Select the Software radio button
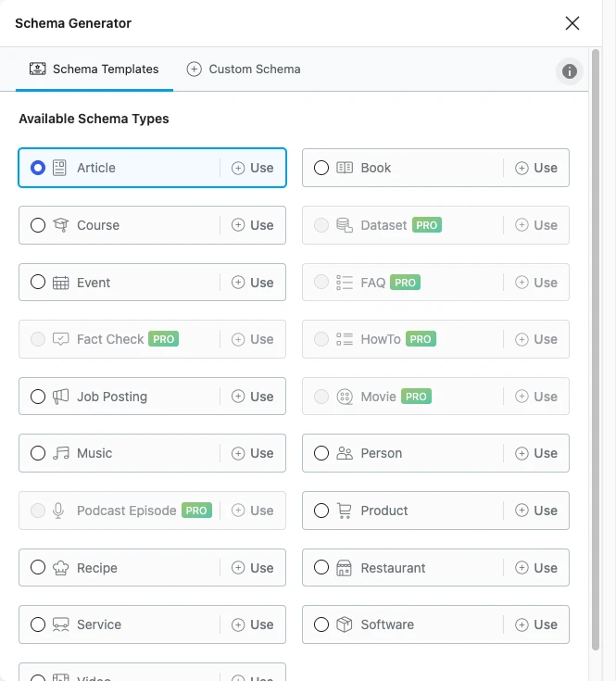The height and width of the screenshot is (681, 616). [x=321, y=624]
